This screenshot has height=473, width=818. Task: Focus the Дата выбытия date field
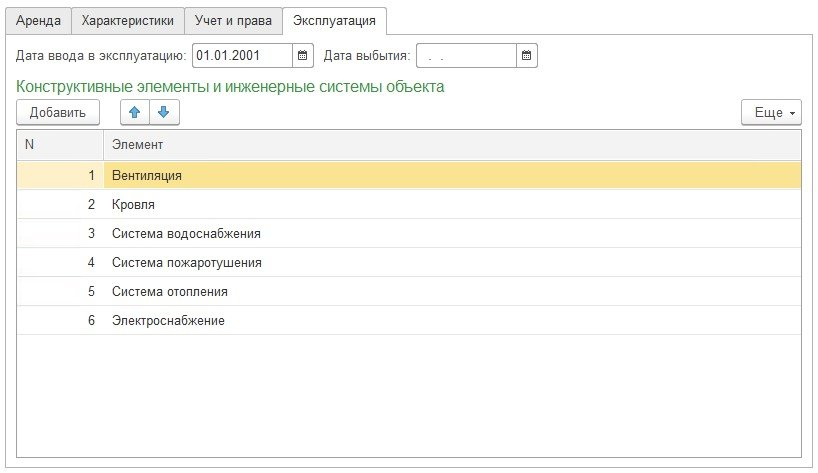tap(465, 55)
